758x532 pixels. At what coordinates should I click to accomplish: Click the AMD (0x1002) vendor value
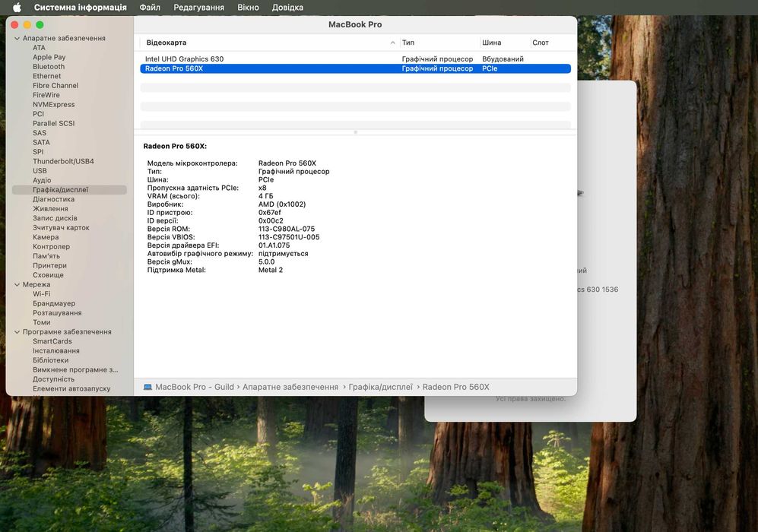coord(282,204)
